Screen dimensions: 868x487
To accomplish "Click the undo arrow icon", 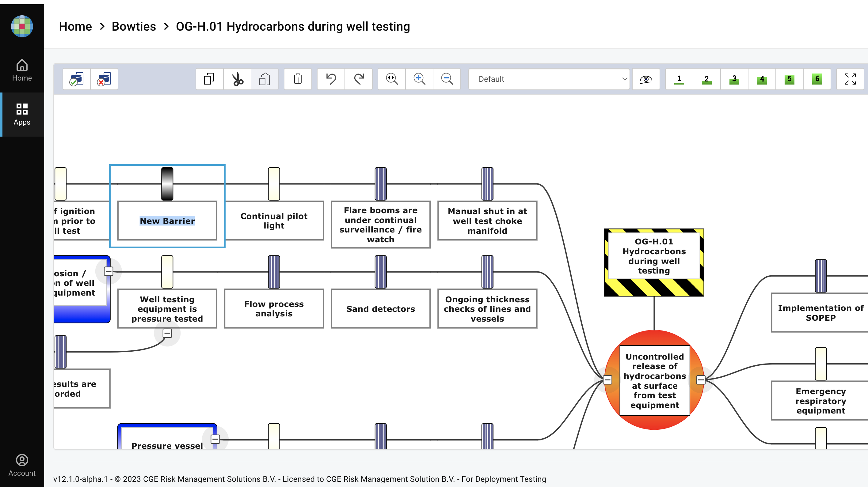I will point(331,79).
